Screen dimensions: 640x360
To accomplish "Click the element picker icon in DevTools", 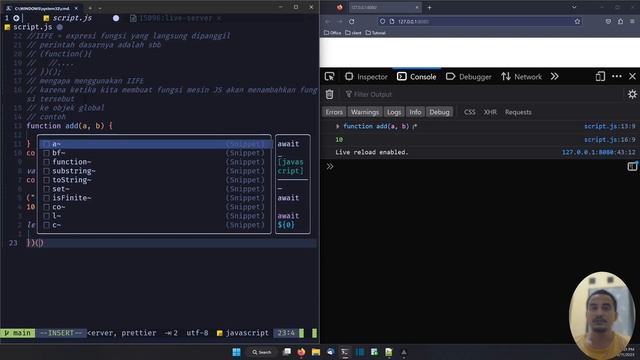I will click(x=329, y=76).
